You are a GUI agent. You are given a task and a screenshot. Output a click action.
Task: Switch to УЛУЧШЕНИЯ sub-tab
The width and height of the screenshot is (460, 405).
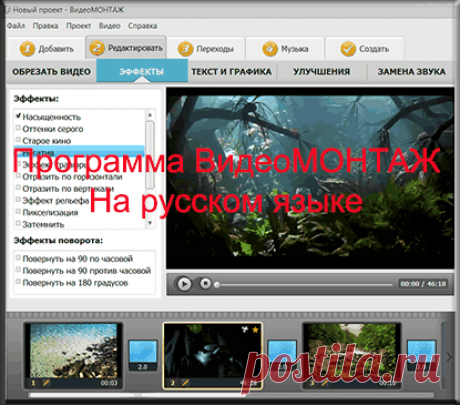tap(322, 71)
